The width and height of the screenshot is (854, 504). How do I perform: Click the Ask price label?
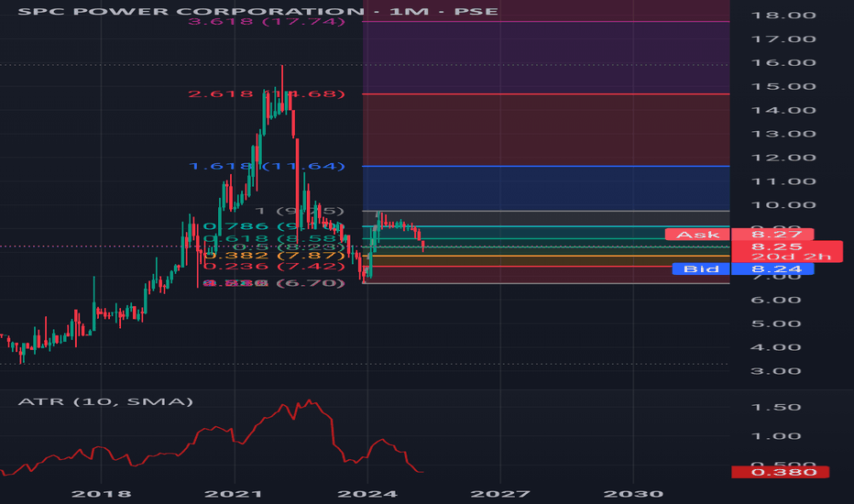tap(697, 235)
